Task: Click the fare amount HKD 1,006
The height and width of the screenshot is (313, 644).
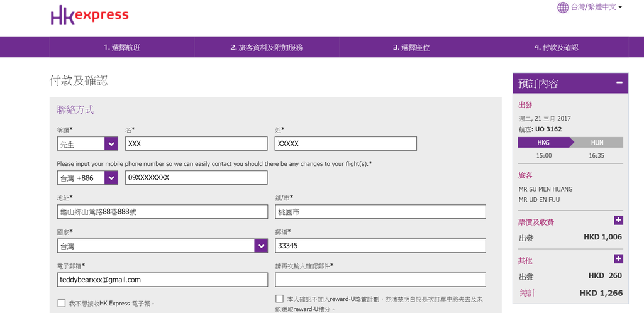Action: tap(602, 237)
